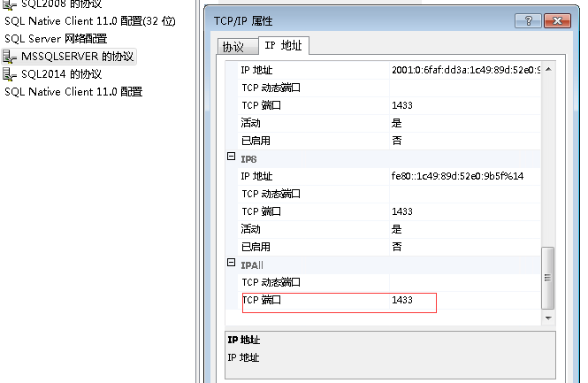
Task: Select MSSQLSERVER 的协议 item
Action: (77, 57)
